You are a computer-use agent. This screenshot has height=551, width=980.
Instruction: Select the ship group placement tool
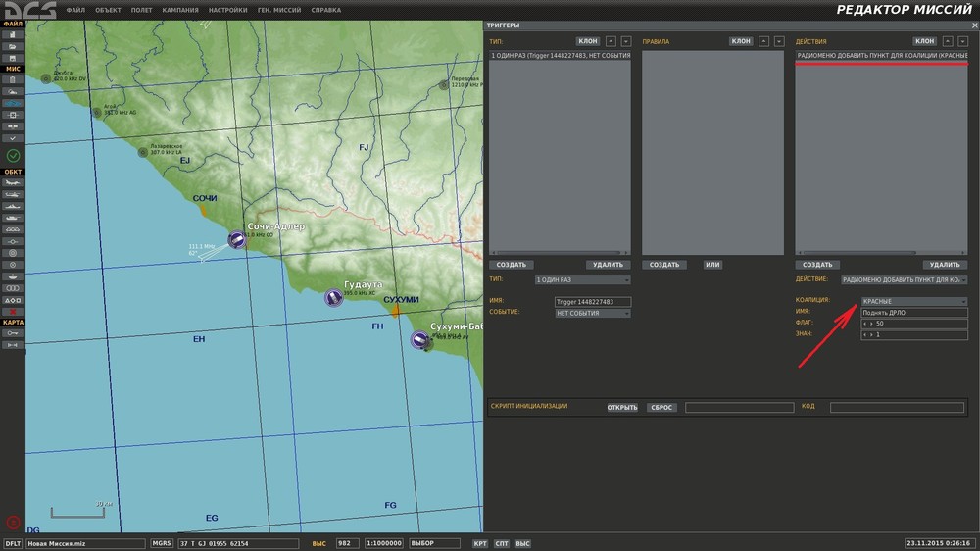click(x=13, y=206)
